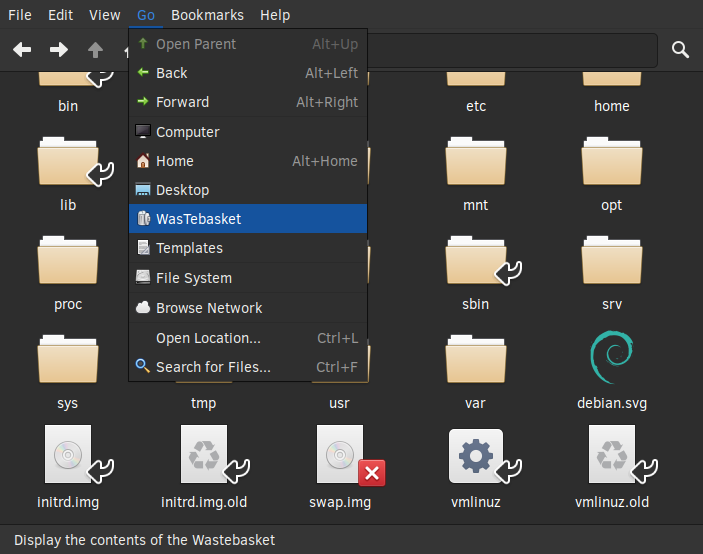Select the initrd.img disc icon
The image size is (703, 554).
point(68,457)
